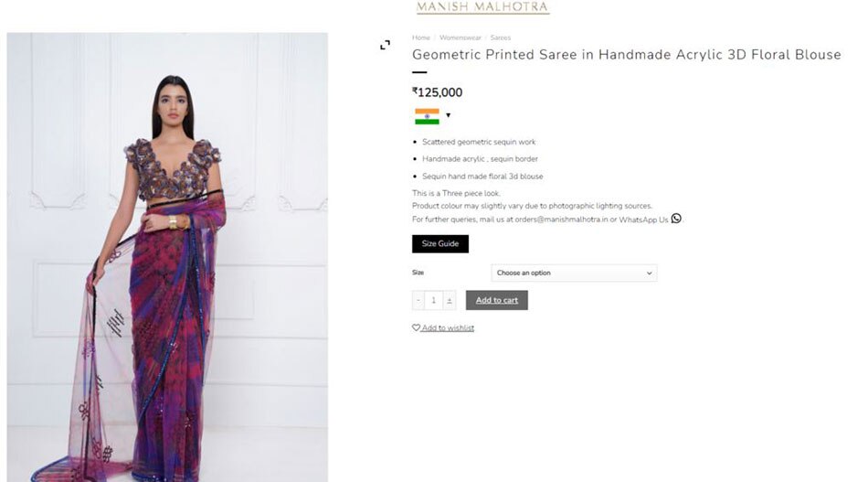Click the India flag icon
This screenshot has width=868, height=482.
pos(427,116)
